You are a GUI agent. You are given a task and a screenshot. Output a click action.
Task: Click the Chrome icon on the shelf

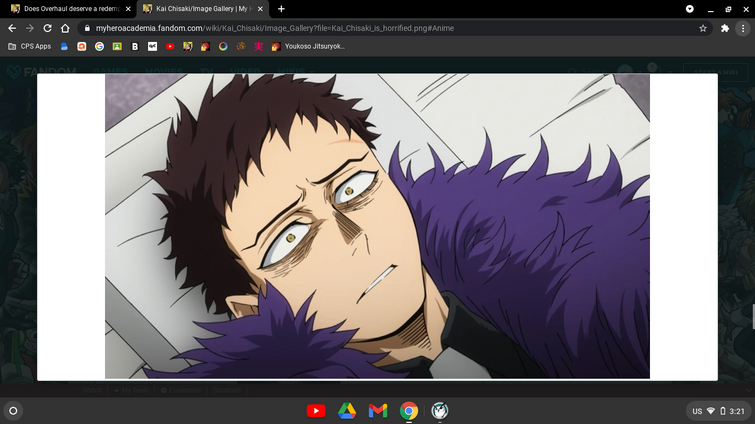409,411
